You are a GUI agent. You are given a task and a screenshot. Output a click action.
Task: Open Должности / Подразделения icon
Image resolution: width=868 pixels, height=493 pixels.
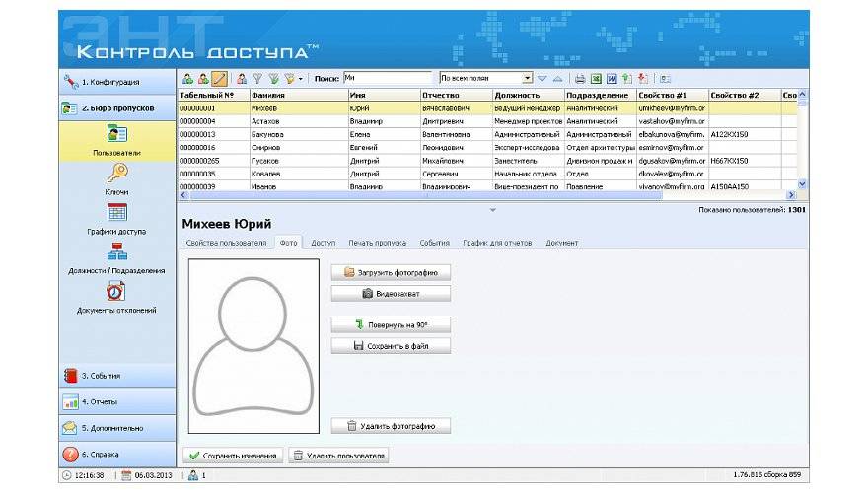point(116,252)
